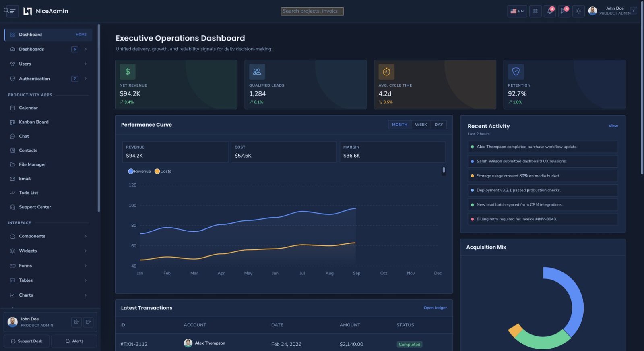Viewport: 644px width, 351px height.
Task: Expand the Tables submenu chevron
Action: tap(85, 280)
